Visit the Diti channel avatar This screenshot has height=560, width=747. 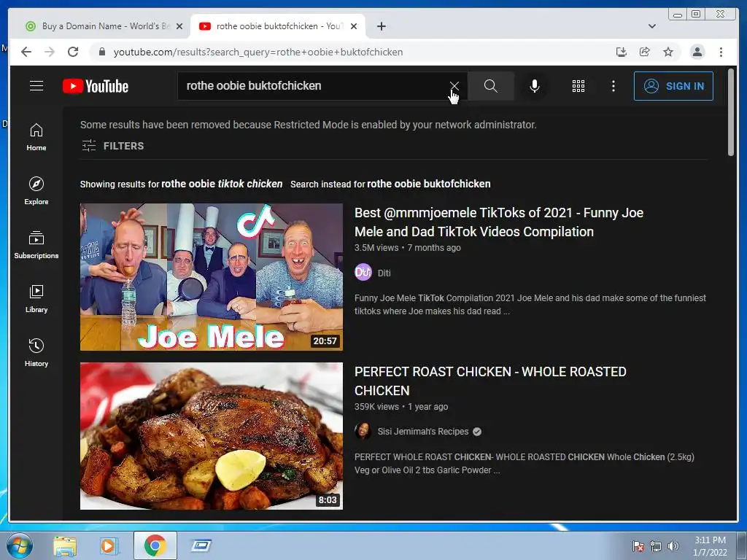pos(363,273)
